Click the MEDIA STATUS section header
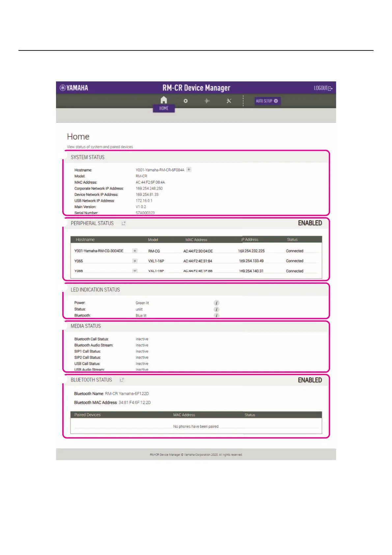 [86, 326]
